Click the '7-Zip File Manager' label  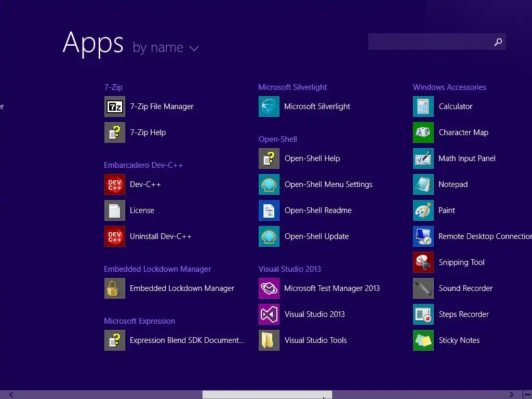click(x=162, y=107)
